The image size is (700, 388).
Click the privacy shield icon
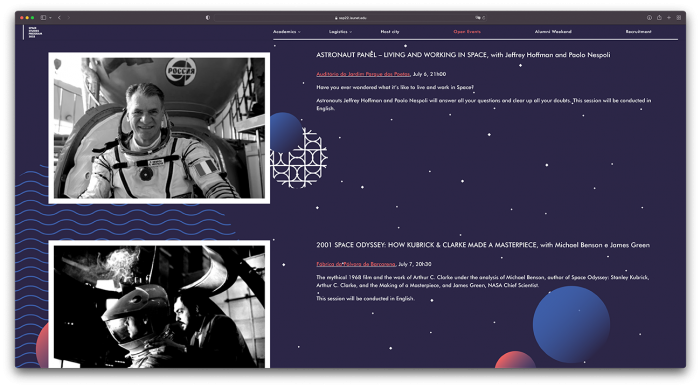pyautogui.click(x=208, y=17)
